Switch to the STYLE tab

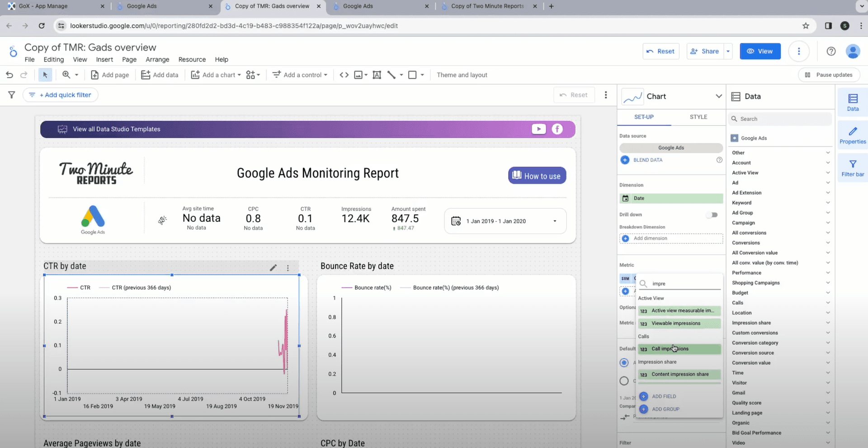[698, 117]
